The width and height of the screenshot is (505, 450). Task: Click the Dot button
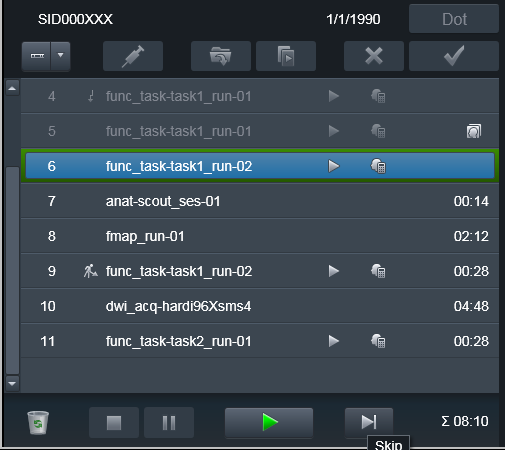[454, 19]
